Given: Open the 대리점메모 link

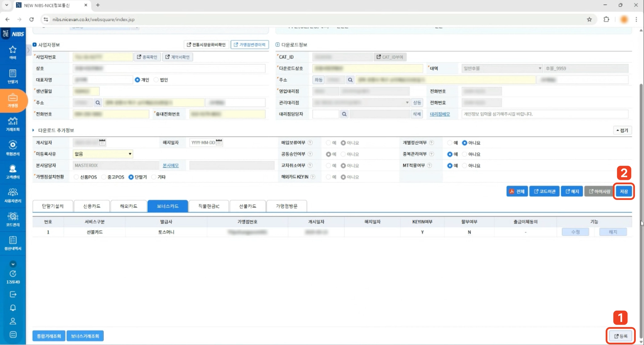Looking at the screenshot, I should click(440, 114).
